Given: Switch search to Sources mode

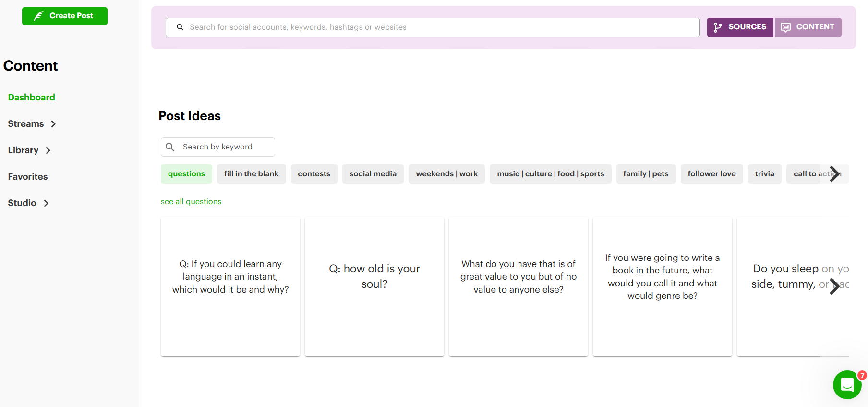Looking at the screenshot, I should coord(739,27).
